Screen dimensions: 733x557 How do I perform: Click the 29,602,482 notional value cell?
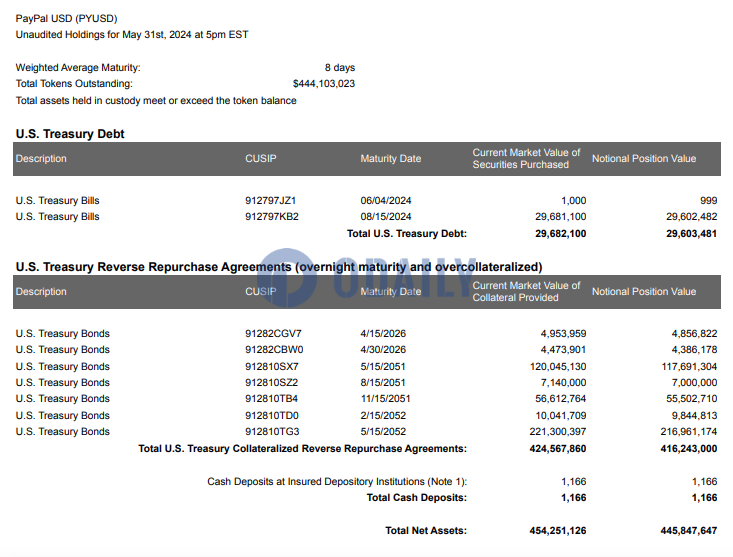coord(691,217)
